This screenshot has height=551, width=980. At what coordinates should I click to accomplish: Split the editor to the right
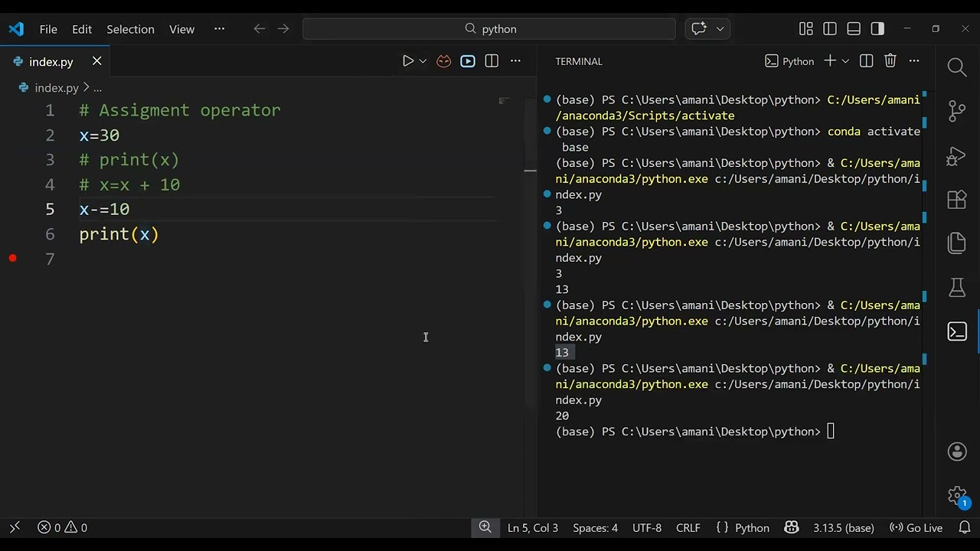click(x=492, y=61)
